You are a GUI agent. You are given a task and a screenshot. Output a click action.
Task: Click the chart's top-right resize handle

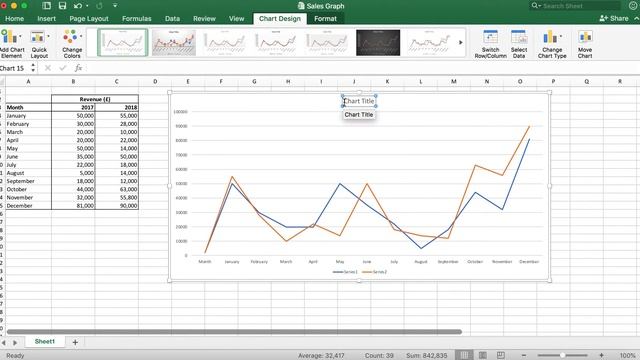pyautogui.click(x=549, y=93)
